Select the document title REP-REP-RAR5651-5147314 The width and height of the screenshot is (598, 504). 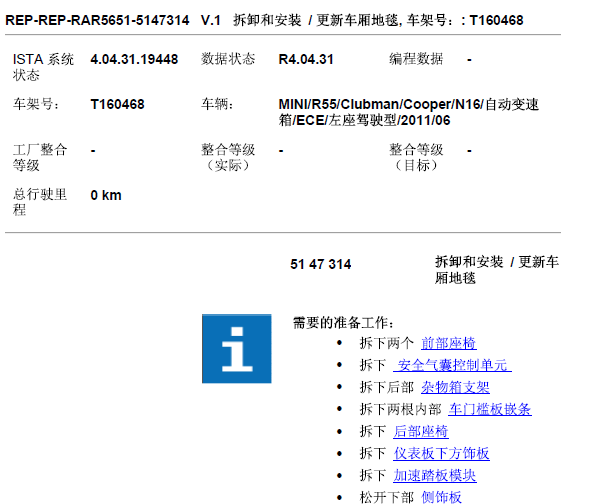point(97,20)
